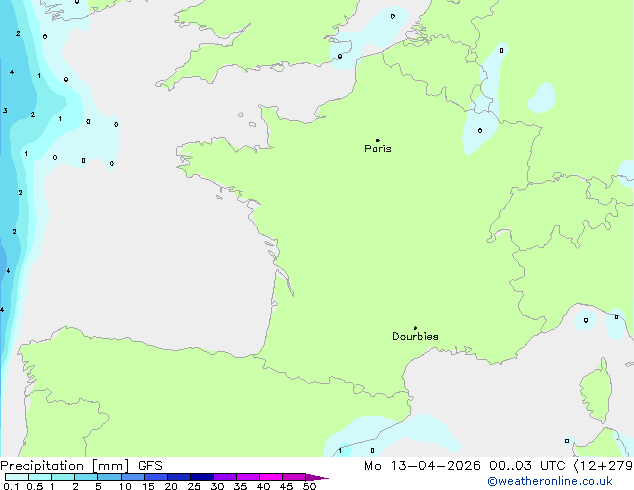Select legend swatch between 35 and 40

[248, 477]
